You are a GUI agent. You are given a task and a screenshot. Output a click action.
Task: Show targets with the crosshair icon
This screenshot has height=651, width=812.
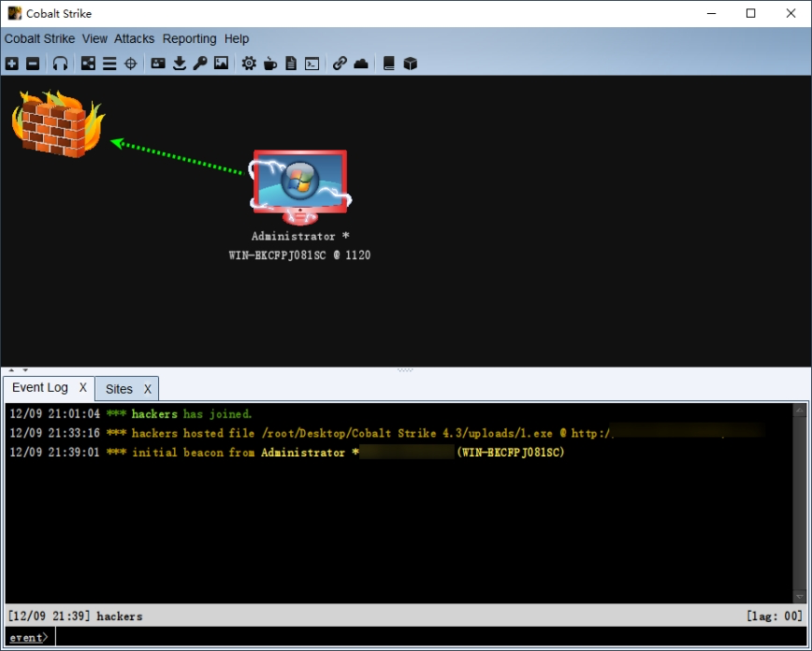[x=131, y=64]
